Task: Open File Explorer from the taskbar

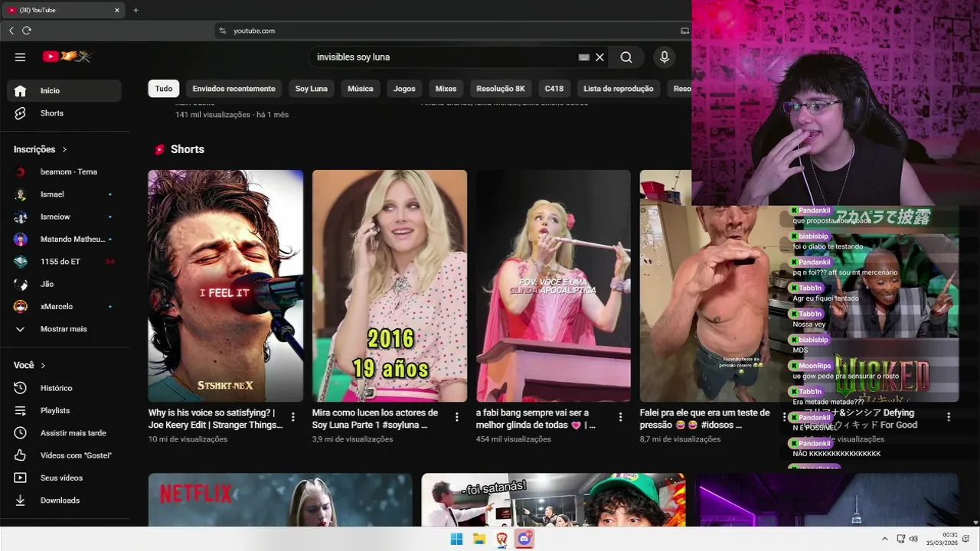Action: point(479,539)
